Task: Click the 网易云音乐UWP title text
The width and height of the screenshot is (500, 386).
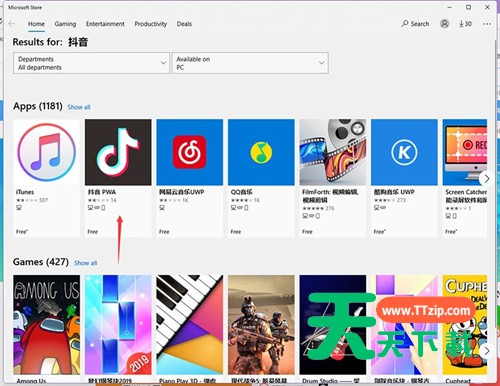Action: coord(182,192)
